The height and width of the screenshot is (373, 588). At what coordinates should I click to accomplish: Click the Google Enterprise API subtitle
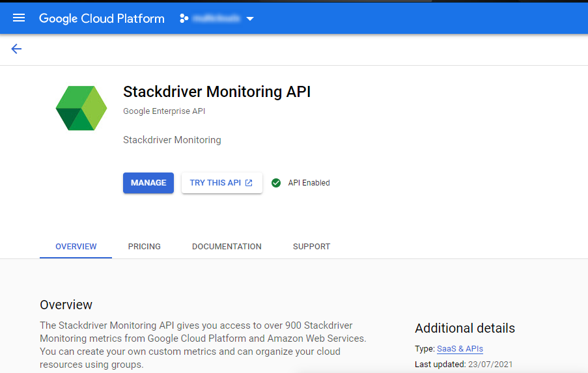[164, 111]
